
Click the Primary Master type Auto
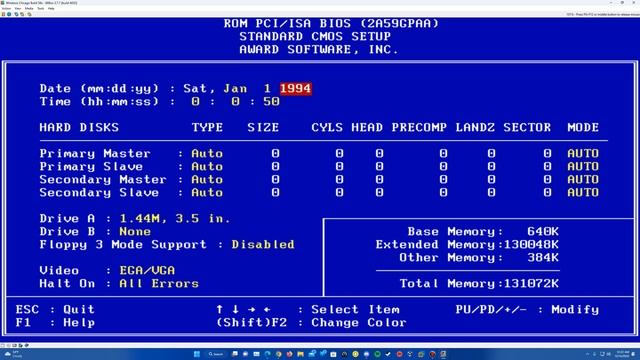click(x=207, y=153)
